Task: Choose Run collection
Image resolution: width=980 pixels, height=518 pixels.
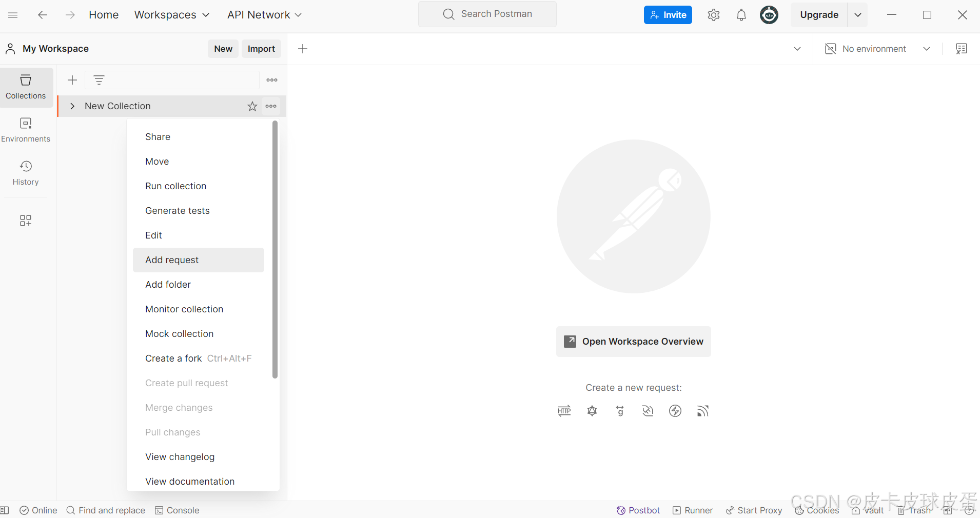Action: tap(199, 186)
